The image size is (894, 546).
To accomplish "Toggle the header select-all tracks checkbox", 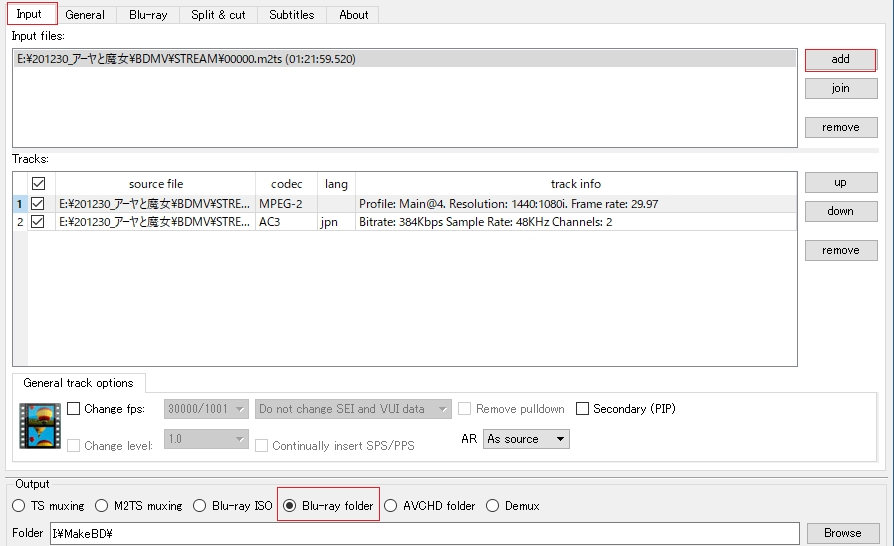I will click(39, 184).
